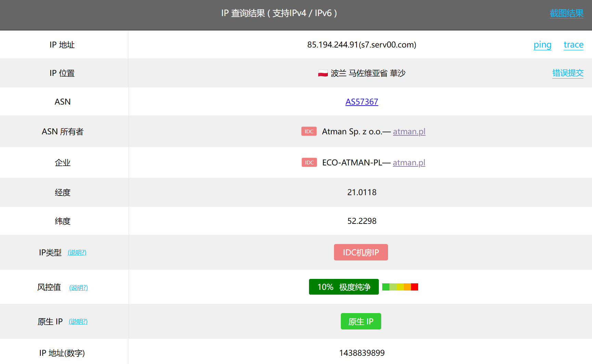Click the risk level color bar
Screen dimensions: 592x364
pyautogui.click(x=400, y=287)
